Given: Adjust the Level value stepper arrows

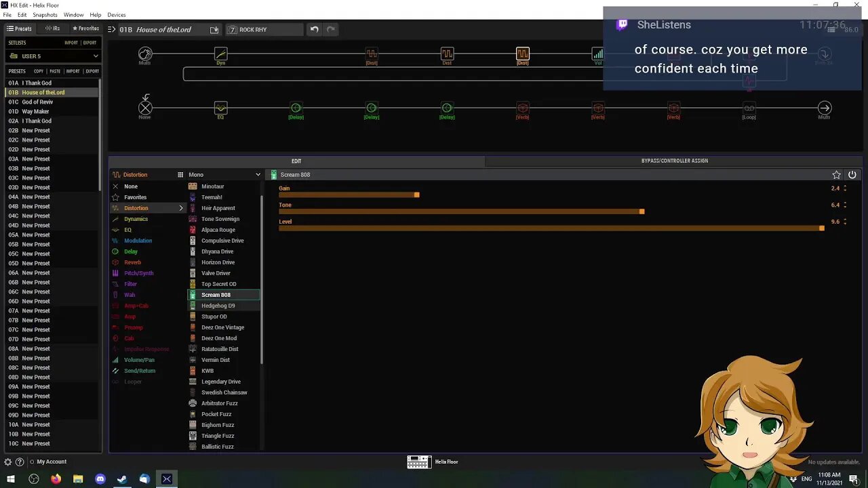Looking at the screenshot, I should click(x=845, y=222).
